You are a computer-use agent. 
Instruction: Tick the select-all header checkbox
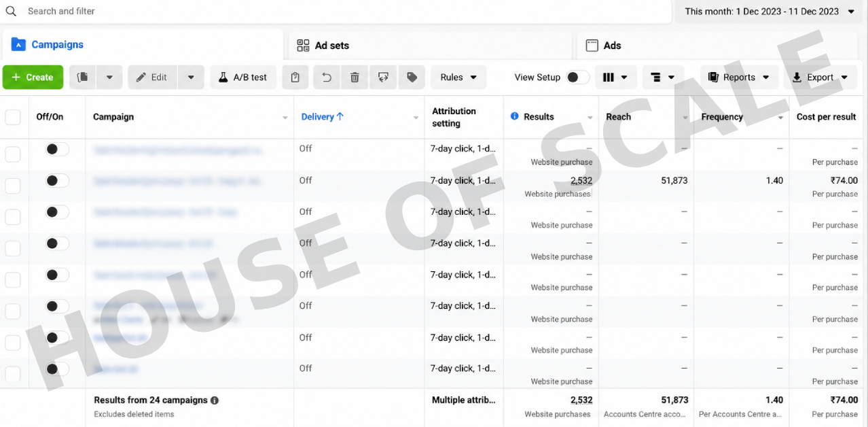click(x=13, y=117)
